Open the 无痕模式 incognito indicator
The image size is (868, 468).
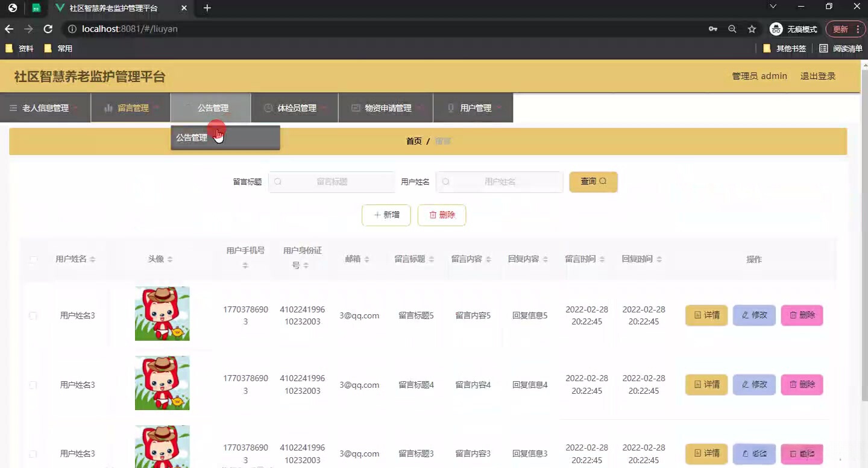[x=793, y=29]
